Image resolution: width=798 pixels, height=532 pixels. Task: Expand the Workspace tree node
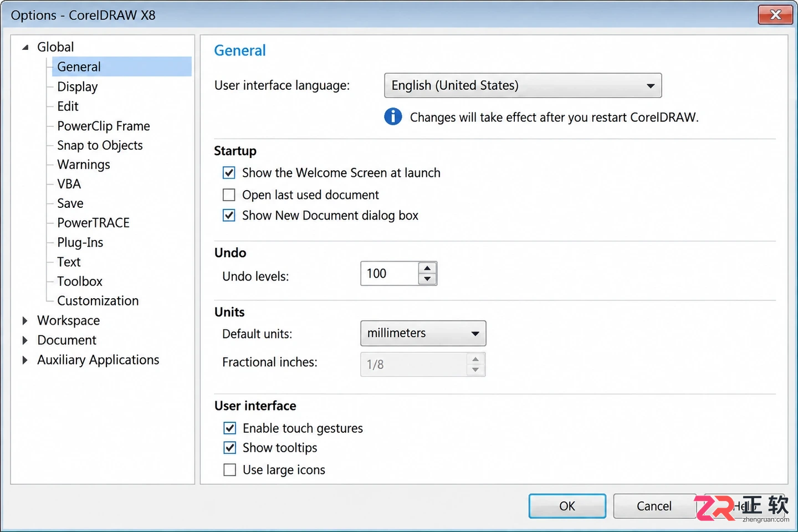pyautogui.click(x=25, y=320)
